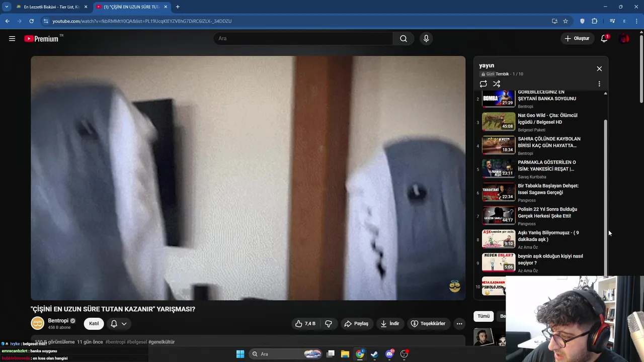Viewport: 644px width, 362px height.
Task: View site information icon in address bar
Action: [x=45, y=21]
